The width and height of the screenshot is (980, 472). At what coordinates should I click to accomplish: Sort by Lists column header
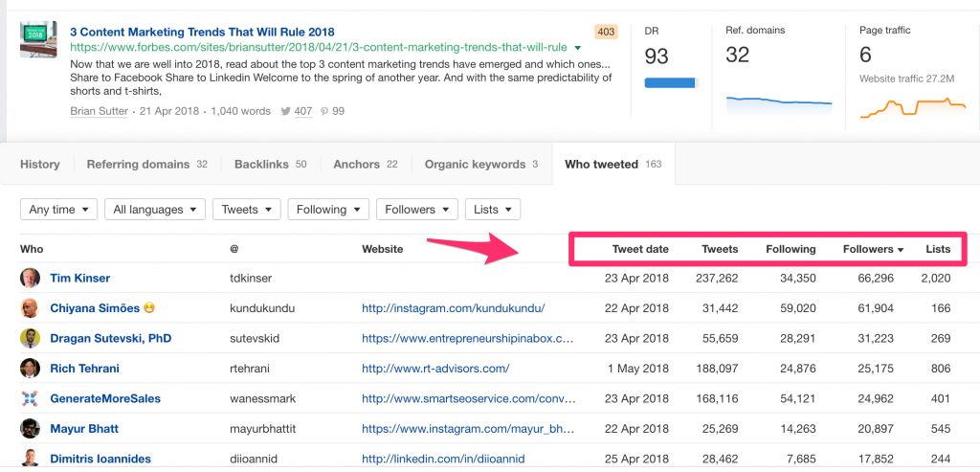[938, 249]
